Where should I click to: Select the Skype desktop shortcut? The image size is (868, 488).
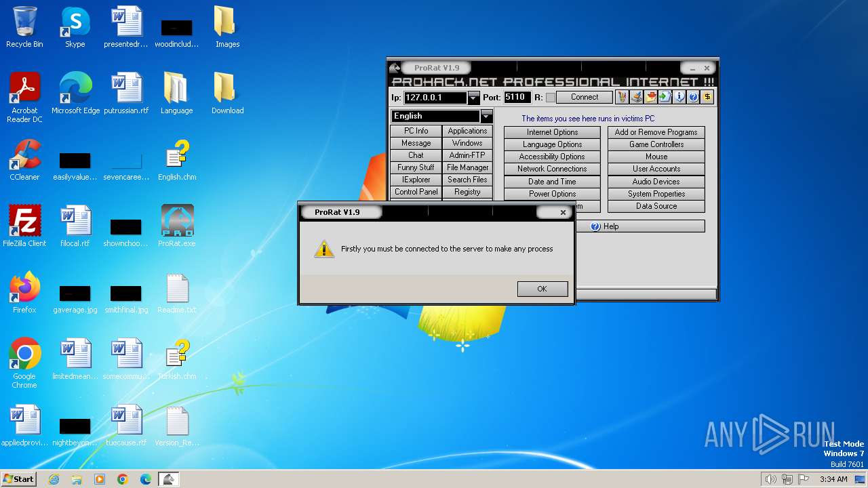75,27
